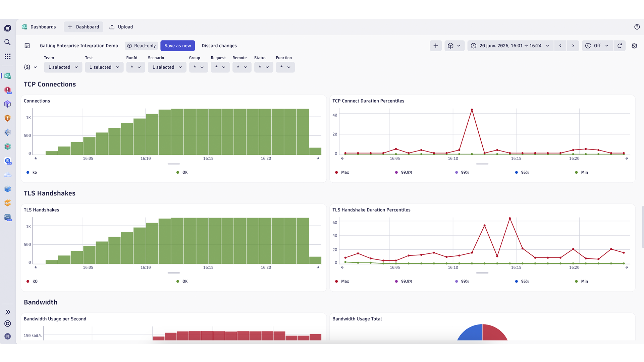Open the Scenario selection dropdown
The height and width of the screenshot is (362, 644).
click(167, 67)
